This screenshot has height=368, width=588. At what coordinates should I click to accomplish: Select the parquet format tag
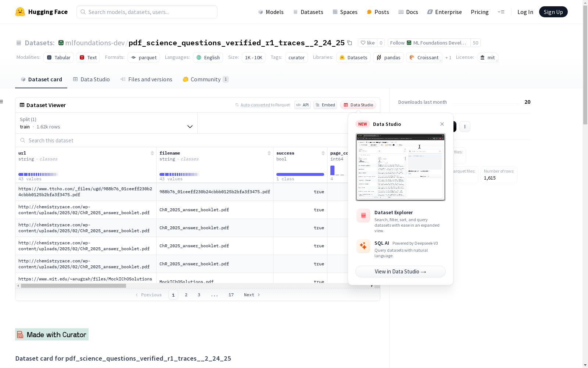144,57
